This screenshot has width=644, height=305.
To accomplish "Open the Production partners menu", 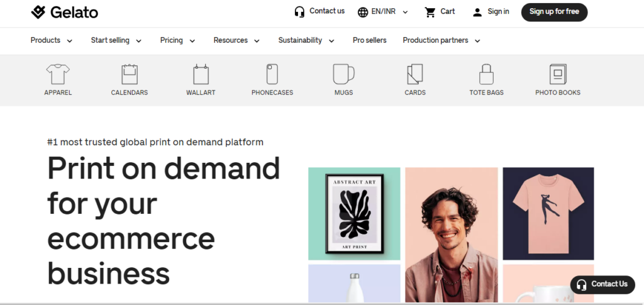I will [441, 40].
